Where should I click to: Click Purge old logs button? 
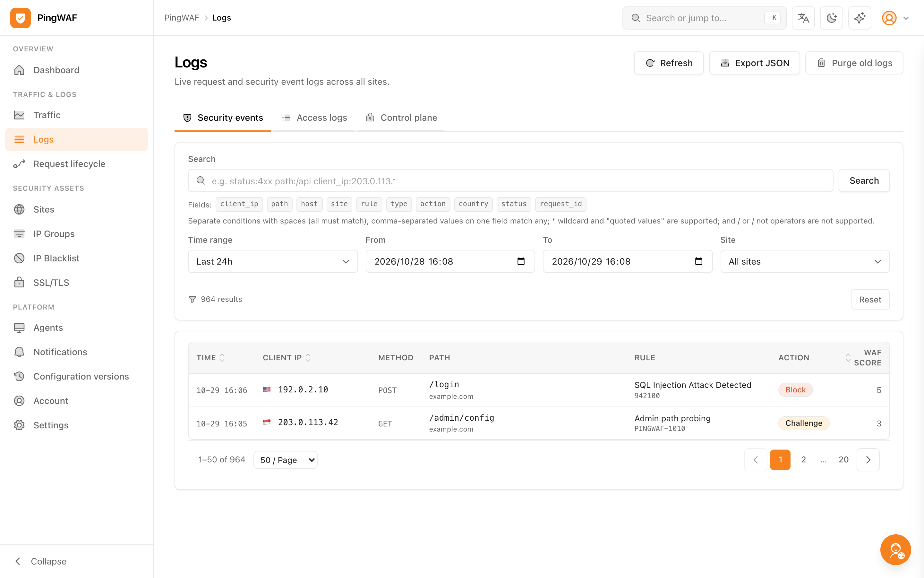[x=854, y=63]
